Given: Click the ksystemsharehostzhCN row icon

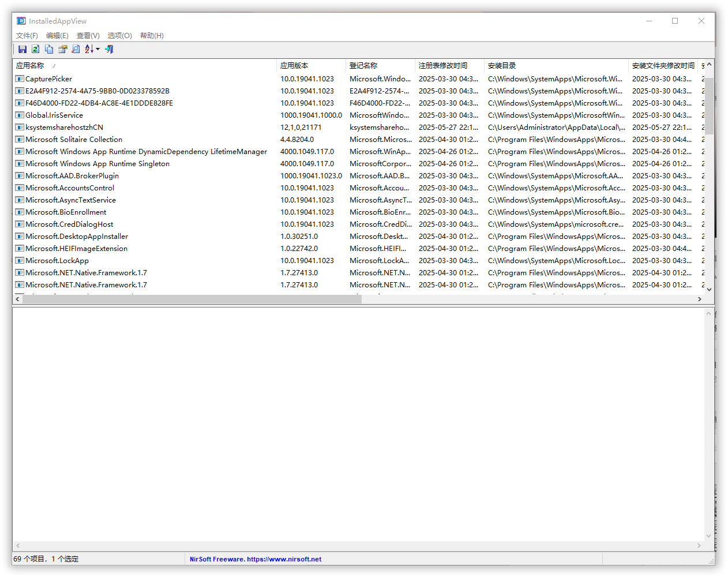Looking at the screenshot, I should pyautogui.click(x=20, y=128).
